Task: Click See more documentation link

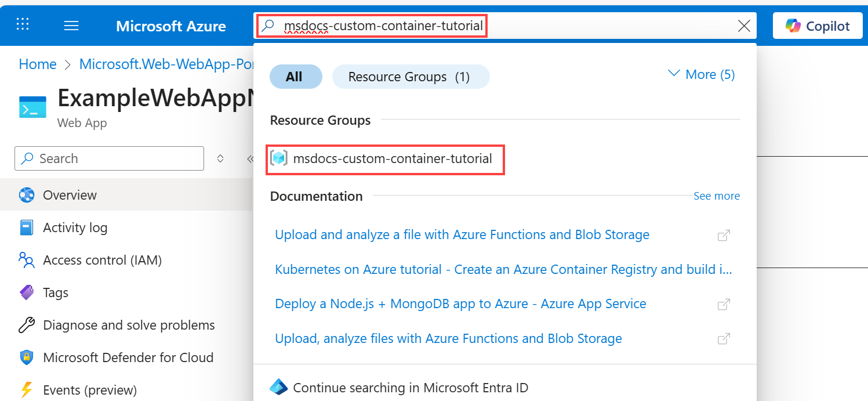Action: click(716, 196)
